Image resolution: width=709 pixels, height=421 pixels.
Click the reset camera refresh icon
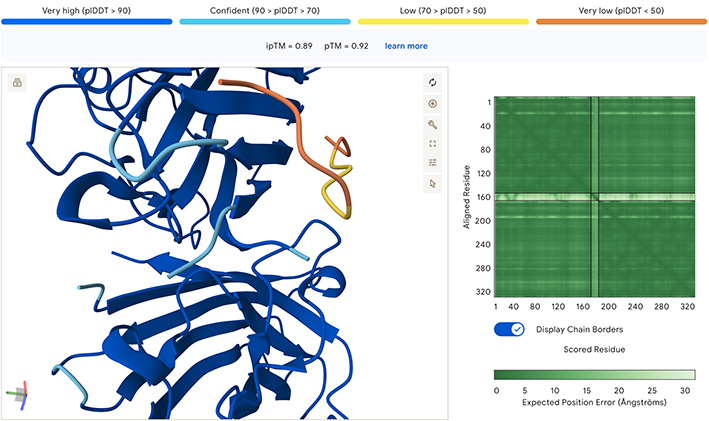coord(432,83)
